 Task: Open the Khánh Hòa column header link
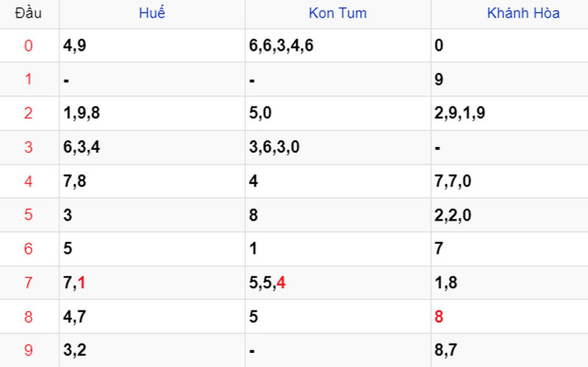[x=523, y=13]
